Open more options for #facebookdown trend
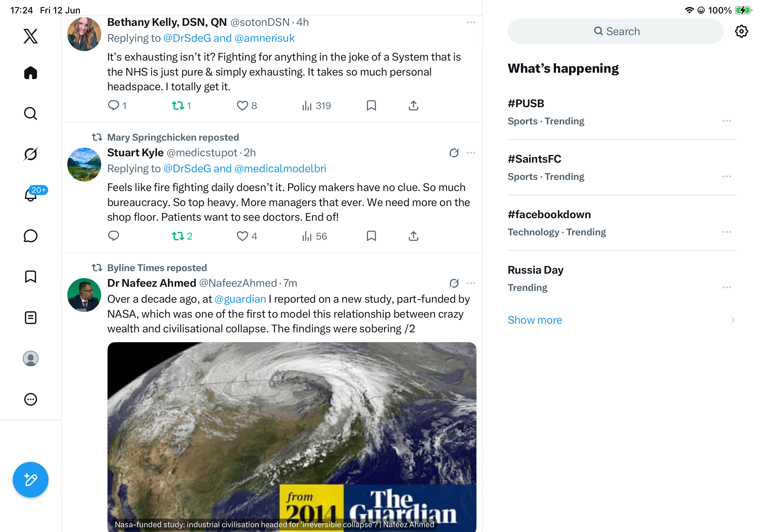Screen dimensions: 762x532 pyautogui.click(x=727, y=232)
